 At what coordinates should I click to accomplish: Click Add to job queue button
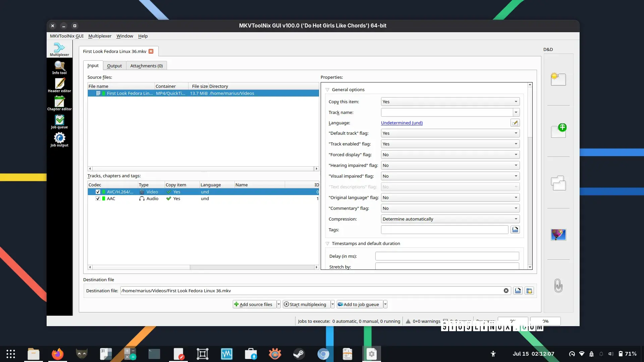[x=360, y=304]
